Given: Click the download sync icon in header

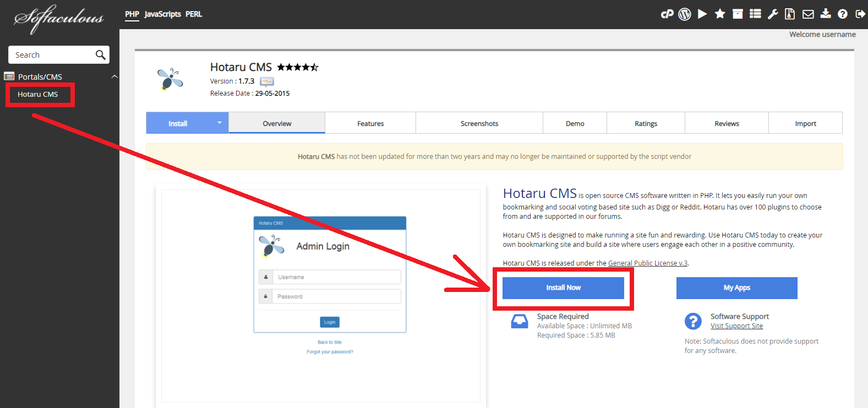Looking at the screenshot, I should 826,14.
